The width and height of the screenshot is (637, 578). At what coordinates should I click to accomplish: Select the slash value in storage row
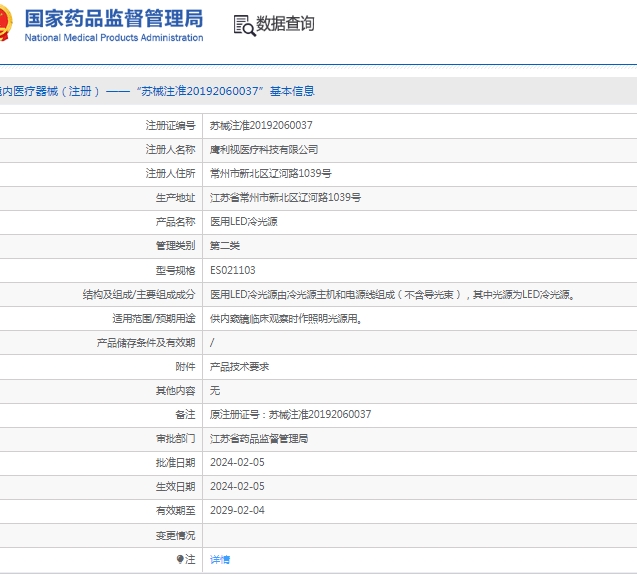(x=212, y=342)
